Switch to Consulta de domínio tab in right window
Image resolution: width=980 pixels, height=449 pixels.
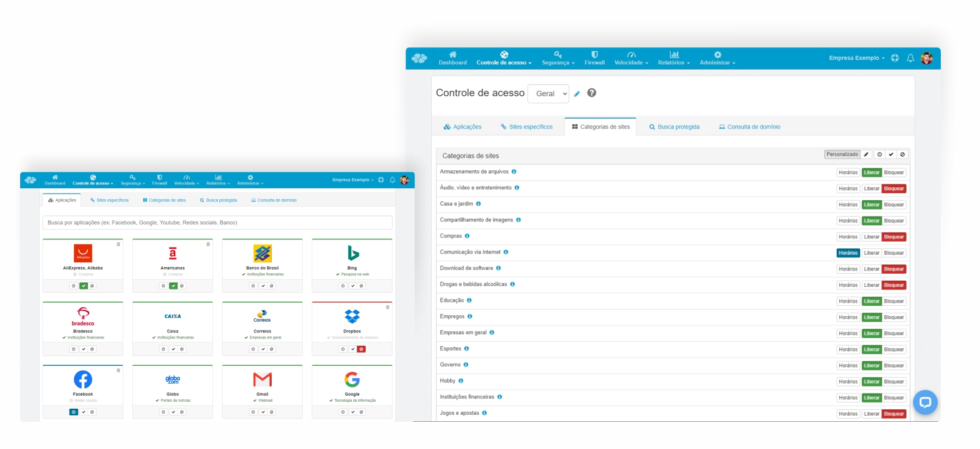[750, 127]
